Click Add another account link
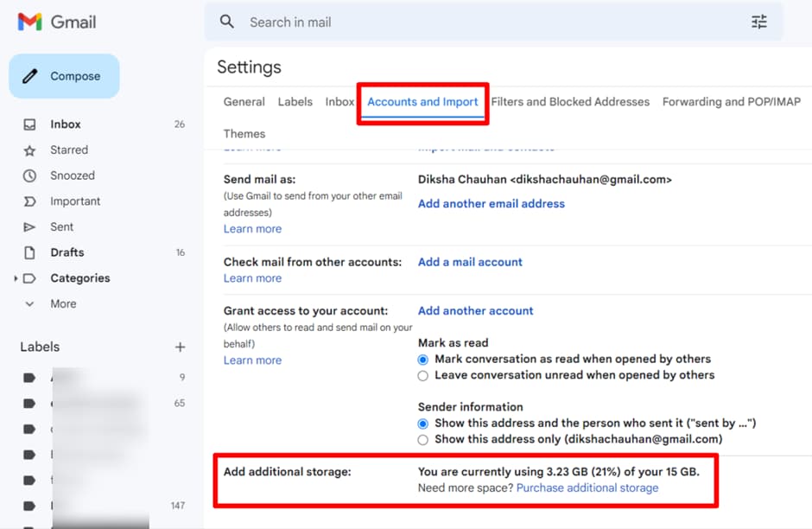The image size is (812, 529). tap(475, 311)
